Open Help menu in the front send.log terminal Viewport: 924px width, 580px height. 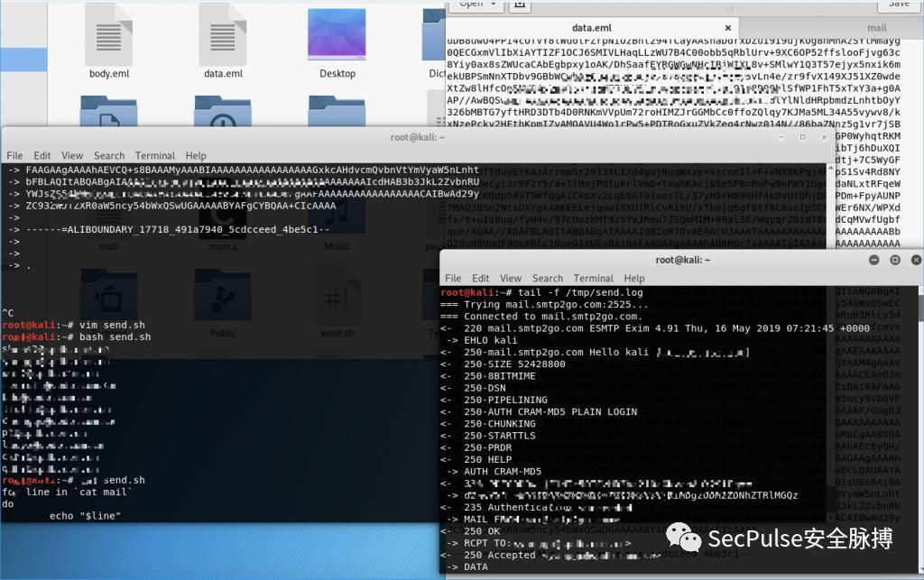(x=634, y=278)
